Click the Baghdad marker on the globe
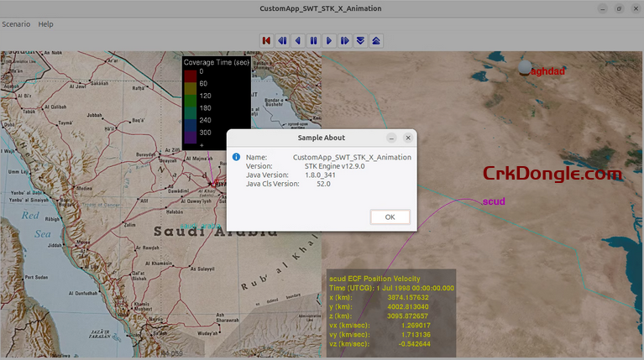The image size is (644, 360). pos(526,67)
